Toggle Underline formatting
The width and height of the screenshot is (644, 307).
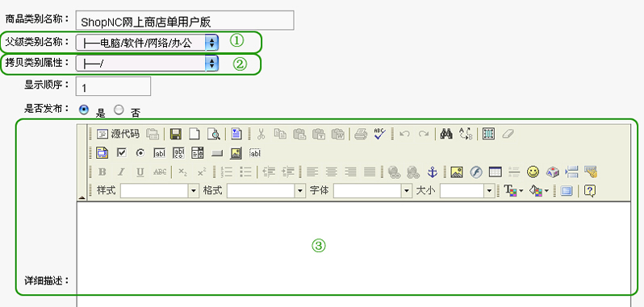tap(140, 172)
